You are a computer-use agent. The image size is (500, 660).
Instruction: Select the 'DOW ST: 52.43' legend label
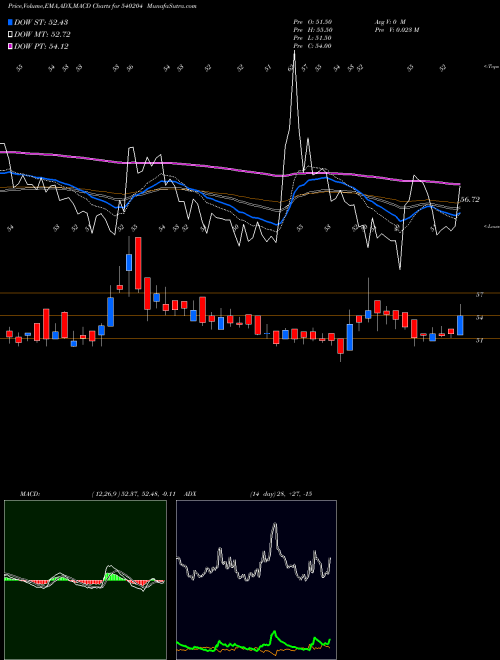[x=41, y=22]
